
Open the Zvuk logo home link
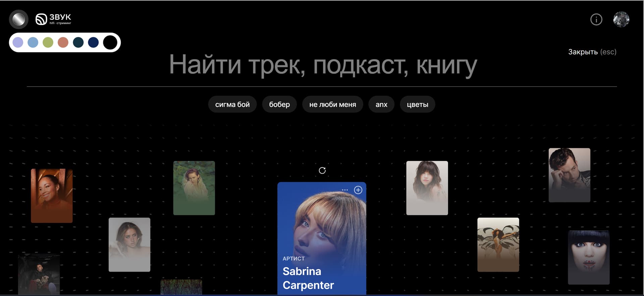53,19
